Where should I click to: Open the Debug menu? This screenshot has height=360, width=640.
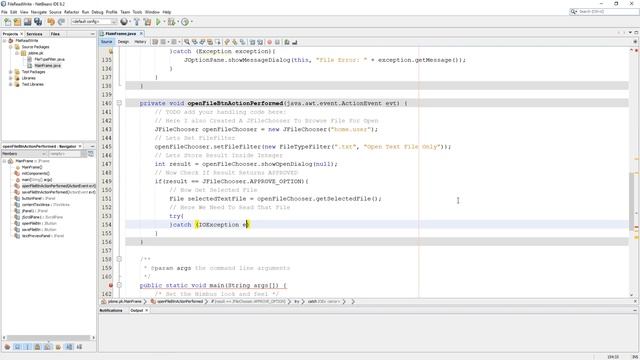(97, 12)
